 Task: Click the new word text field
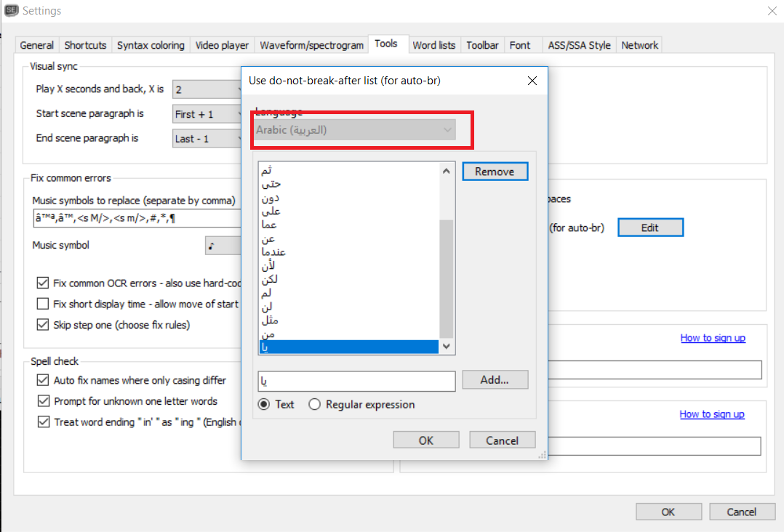[x=356, y=381]
